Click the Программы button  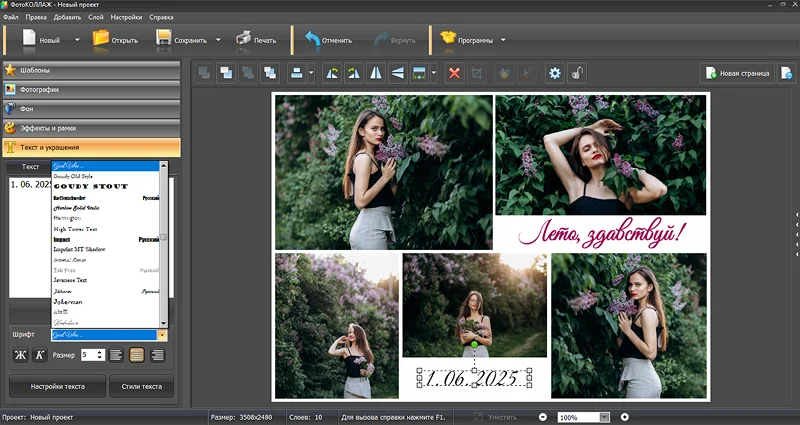[466, 40]
